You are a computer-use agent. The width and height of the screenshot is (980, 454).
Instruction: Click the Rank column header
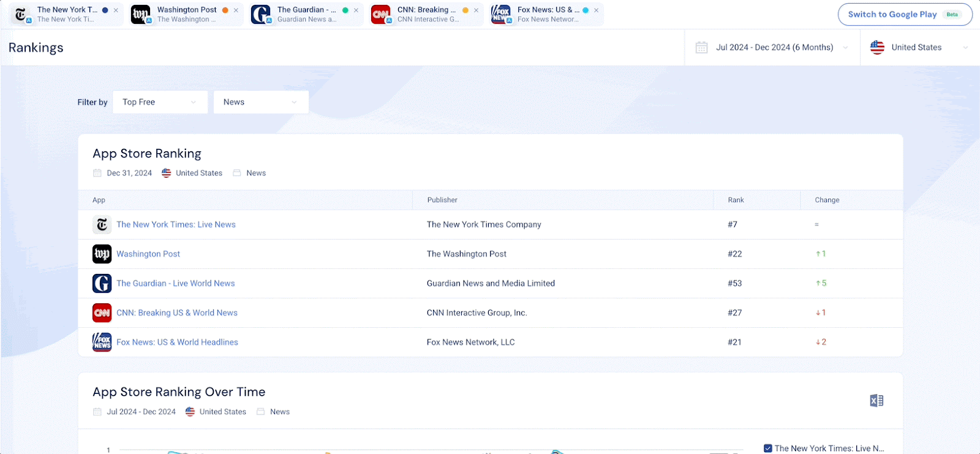736,200
